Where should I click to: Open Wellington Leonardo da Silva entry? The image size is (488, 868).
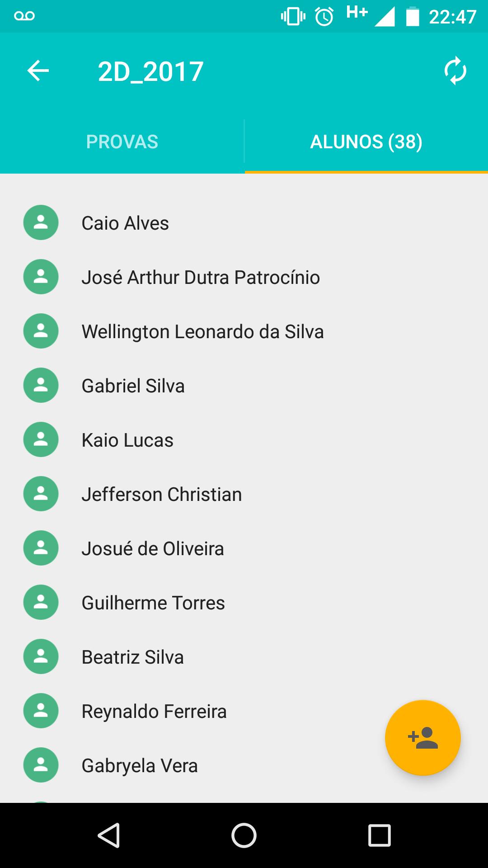point(202,331)
